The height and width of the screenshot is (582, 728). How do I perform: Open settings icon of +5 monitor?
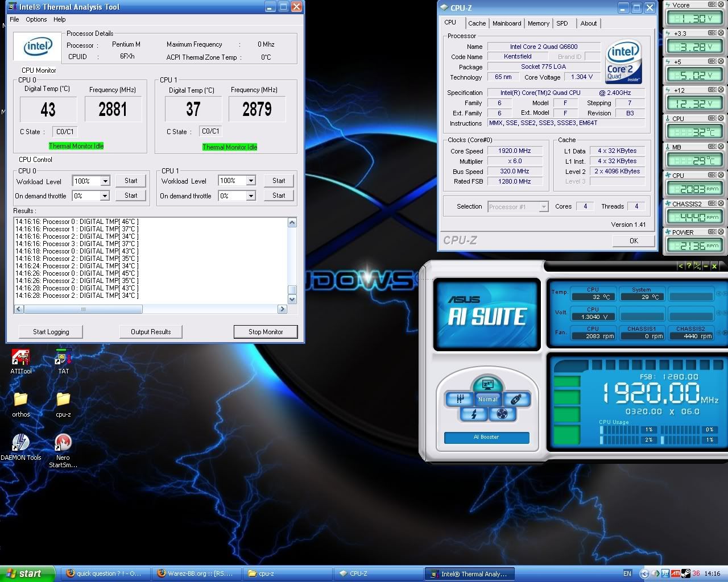pos(712,61)
